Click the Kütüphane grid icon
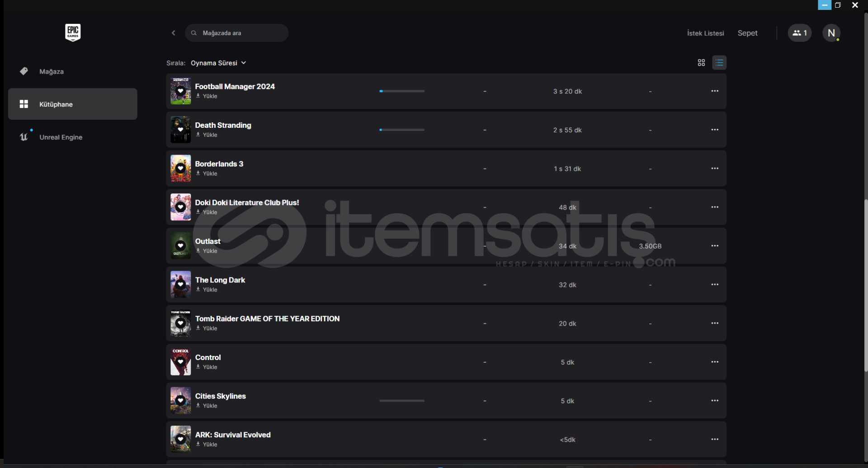Screen dimensions: 868x468 (24, 104)
